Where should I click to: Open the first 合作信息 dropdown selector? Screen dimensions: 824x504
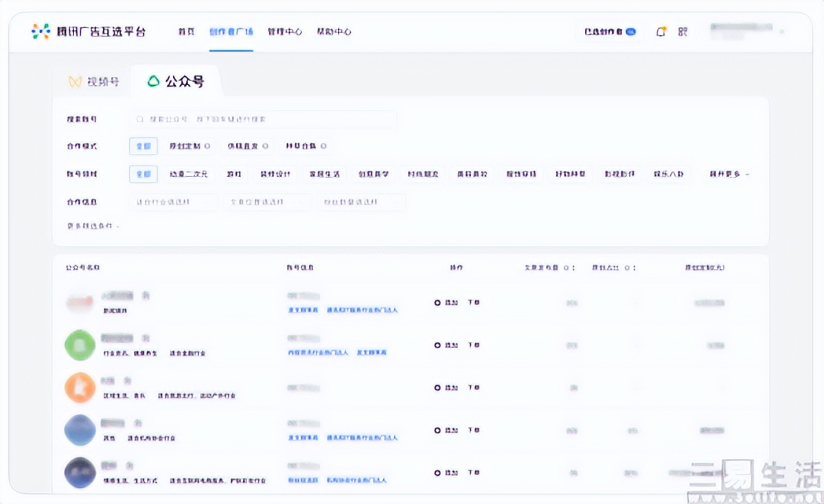coord(172,201)
